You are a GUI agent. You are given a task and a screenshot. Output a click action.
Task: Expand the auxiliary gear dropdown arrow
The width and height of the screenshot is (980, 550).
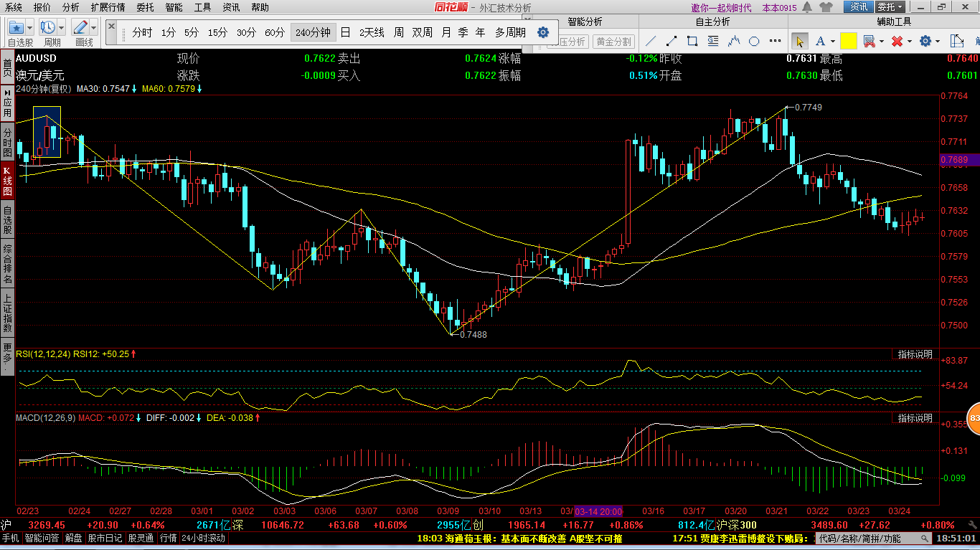click(938, 42)
